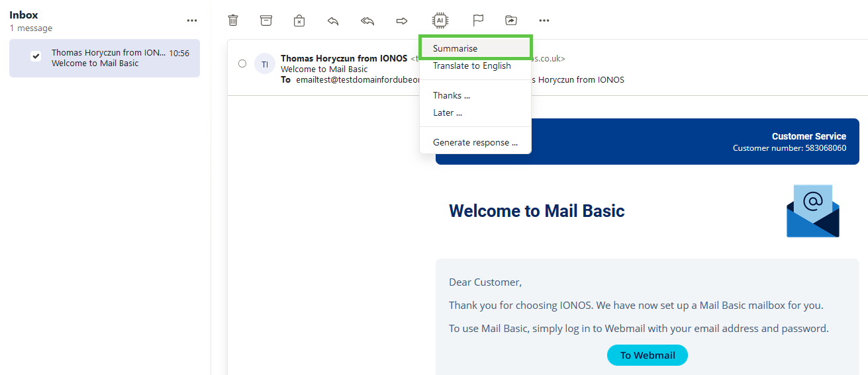Click the To Webmail button
868x375 pixels.
(x=648, y=355)
